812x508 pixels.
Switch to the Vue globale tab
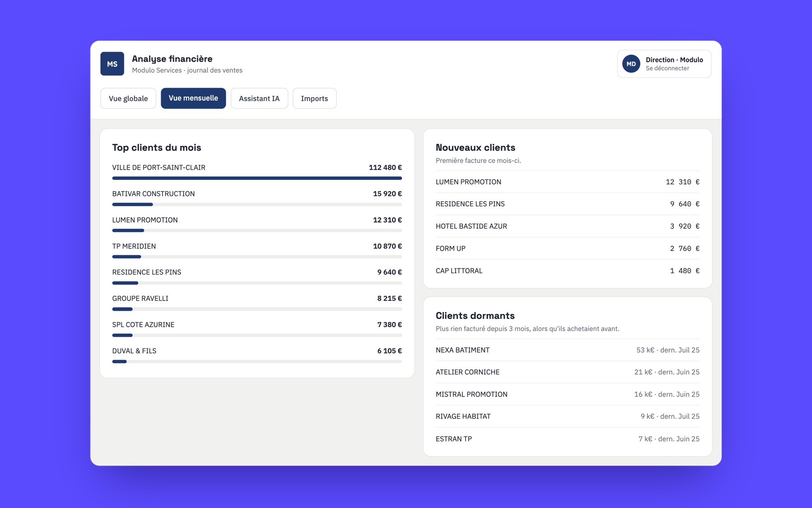128,98
